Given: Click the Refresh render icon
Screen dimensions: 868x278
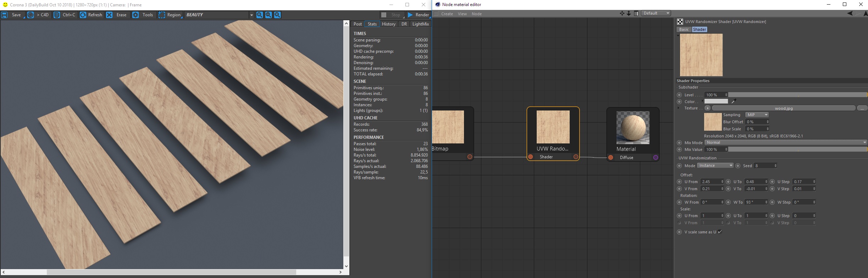Looking at the screenshot, I should (83, 15).
